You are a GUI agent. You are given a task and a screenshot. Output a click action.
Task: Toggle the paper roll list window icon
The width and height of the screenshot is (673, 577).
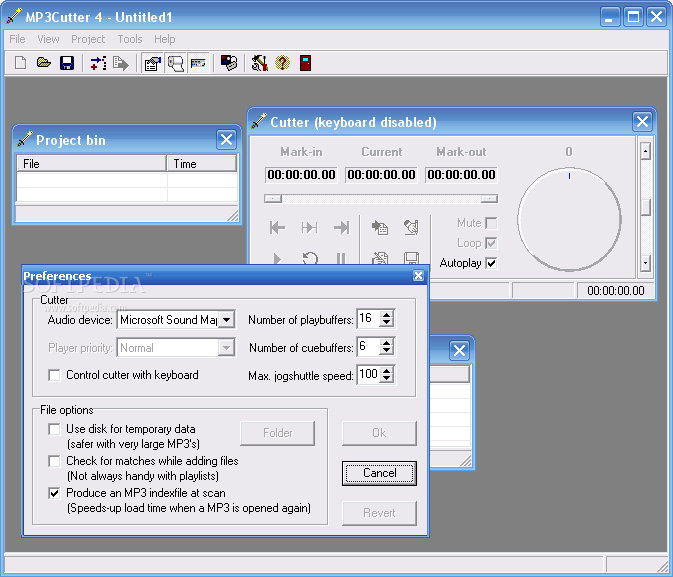tap(176, 63)
